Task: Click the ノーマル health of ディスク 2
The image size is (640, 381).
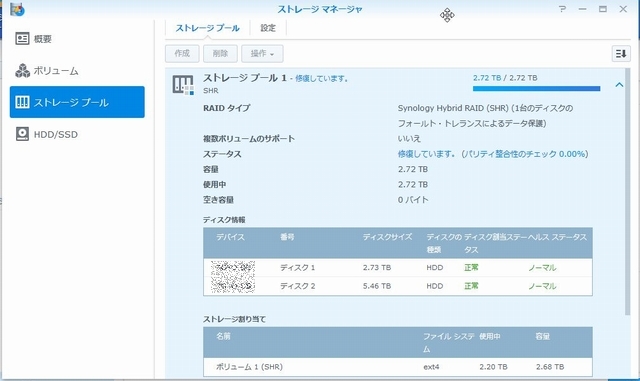Action: [x=542, y=286]
